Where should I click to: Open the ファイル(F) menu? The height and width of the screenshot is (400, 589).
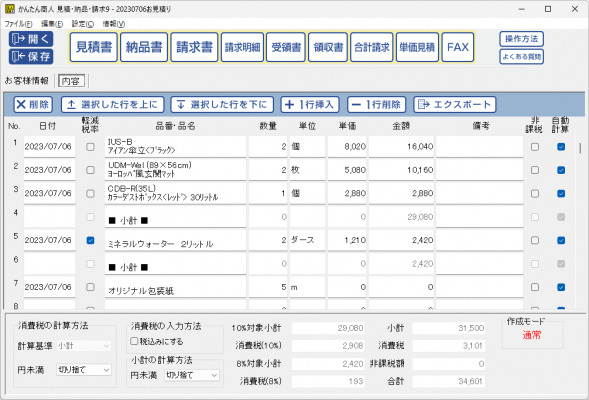tap(18, 24)
